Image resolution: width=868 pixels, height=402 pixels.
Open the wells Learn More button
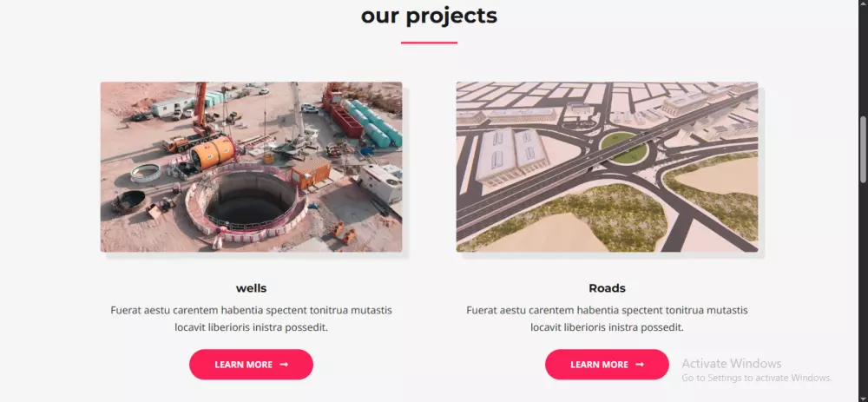[252, 365]
